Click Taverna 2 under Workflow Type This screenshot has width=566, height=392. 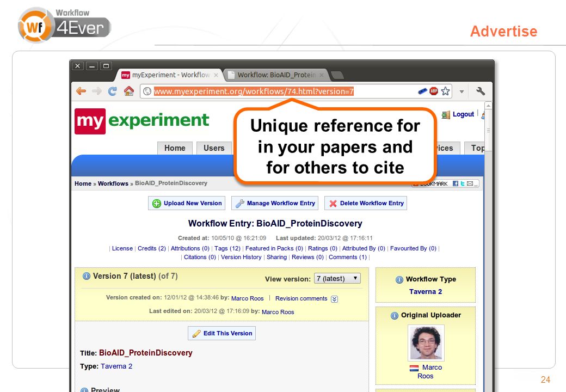(425, 292)
